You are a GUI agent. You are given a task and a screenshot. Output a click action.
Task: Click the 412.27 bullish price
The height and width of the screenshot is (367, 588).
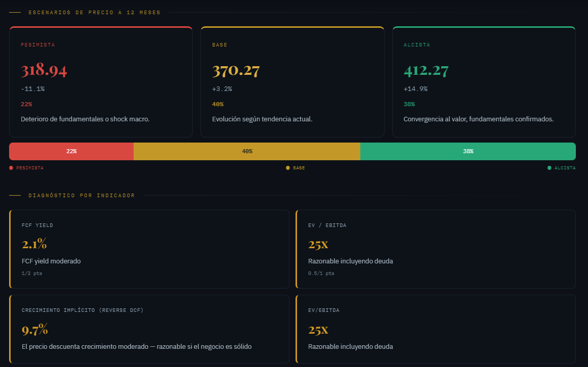pyautogui.click(x=426, y=70)
